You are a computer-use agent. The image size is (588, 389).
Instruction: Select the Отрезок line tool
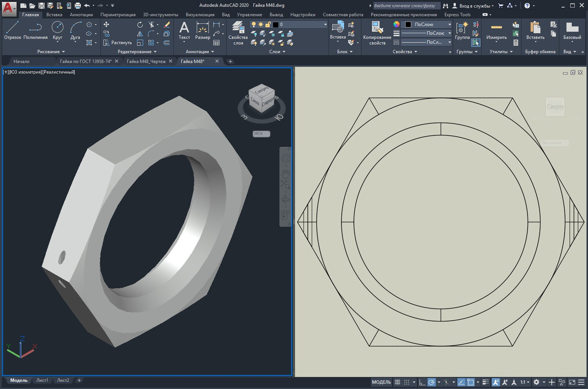pyautogui.click(x=13, y=31)
